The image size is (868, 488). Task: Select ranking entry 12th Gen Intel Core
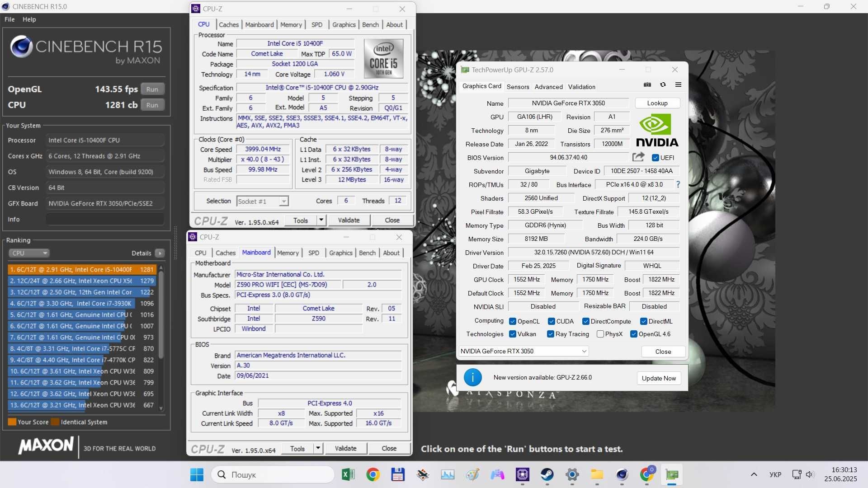82,292
